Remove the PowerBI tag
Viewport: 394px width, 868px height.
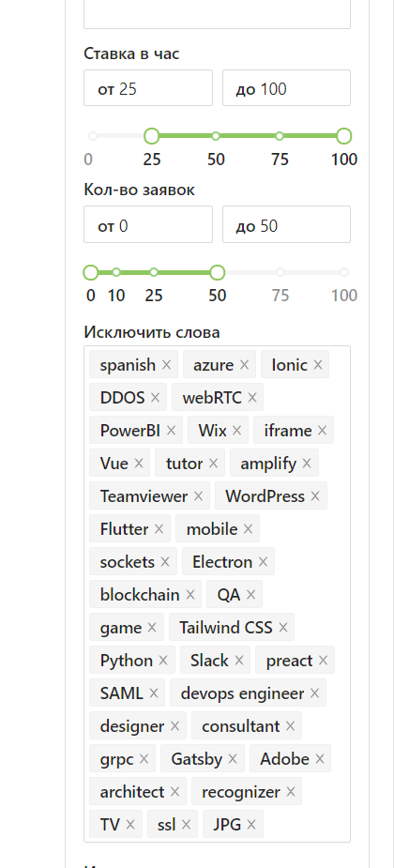point(171,431)
